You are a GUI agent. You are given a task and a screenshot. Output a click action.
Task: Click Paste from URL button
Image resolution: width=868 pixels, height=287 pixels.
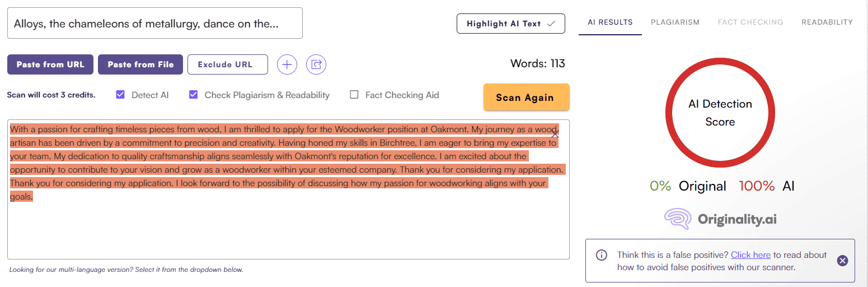[x=50, y=64]
